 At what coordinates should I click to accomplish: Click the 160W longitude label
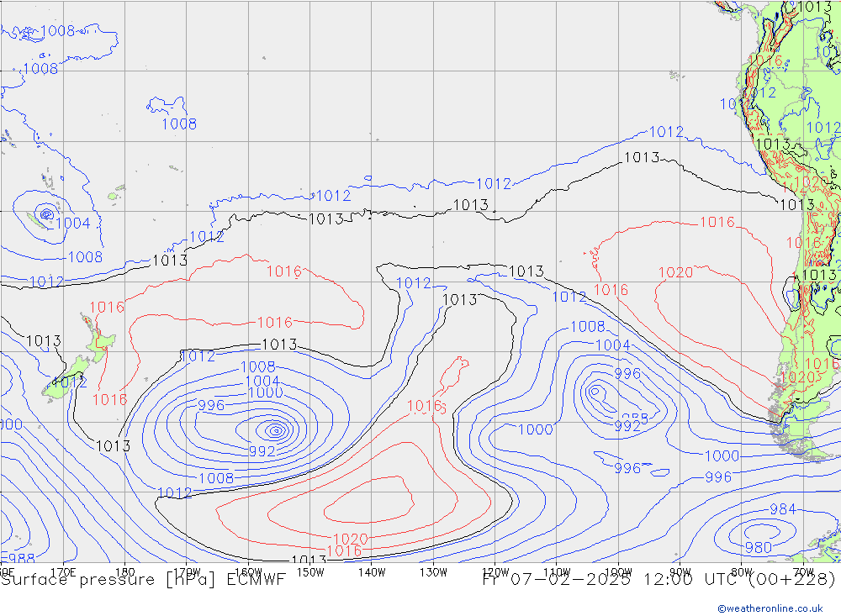point(248,571)
